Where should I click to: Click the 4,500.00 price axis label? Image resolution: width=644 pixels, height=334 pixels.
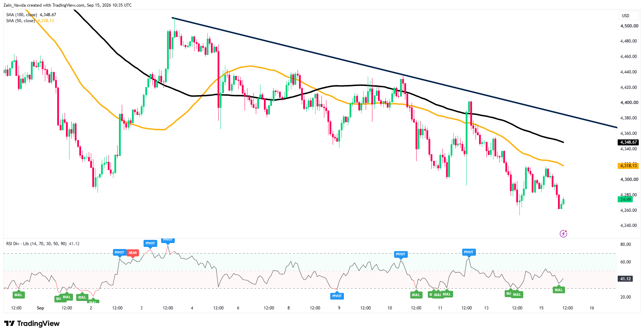pos(629,26)
